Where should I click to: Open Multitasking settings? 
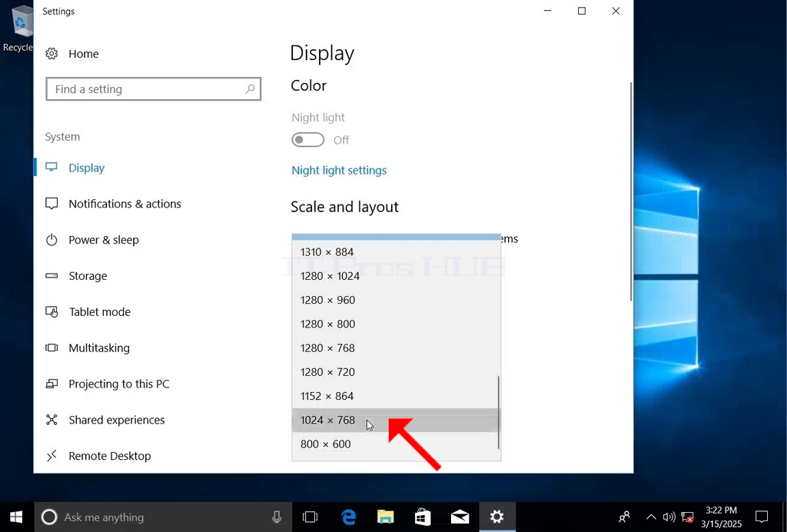click(x=99, y=347)
